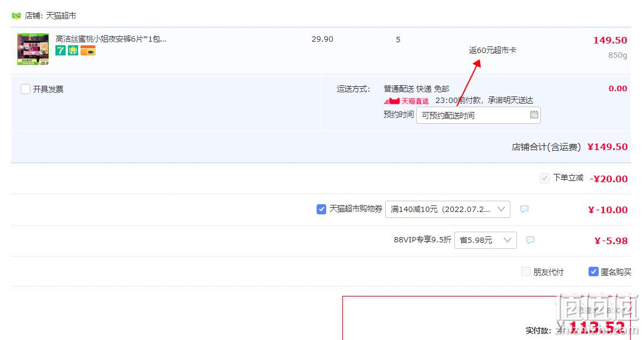644x340 pixels.
Task: Click the -¥20.00 instant discount amount
Action: pyautogui.click(x=609, y=179)
